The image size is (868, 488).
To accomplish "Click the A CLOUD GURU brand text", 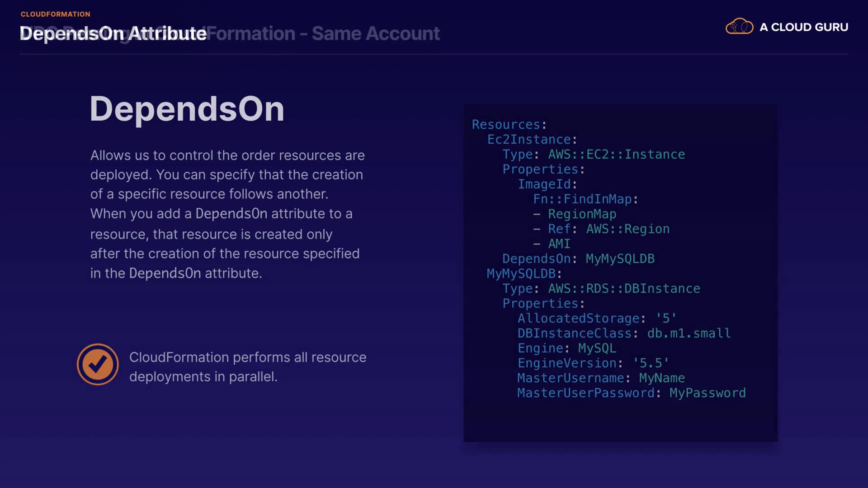I will 803,27.
